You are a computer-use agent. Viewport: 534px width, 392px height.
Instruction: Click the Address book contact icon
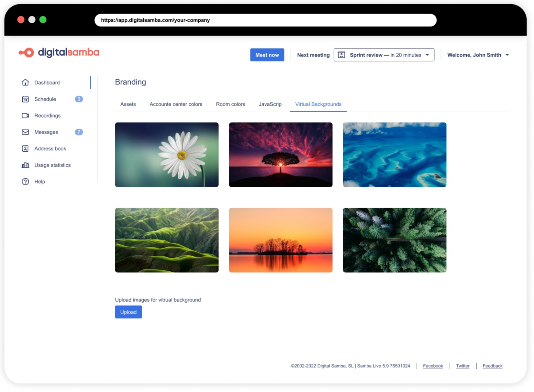pyautogui.click(x=25, y=148)
